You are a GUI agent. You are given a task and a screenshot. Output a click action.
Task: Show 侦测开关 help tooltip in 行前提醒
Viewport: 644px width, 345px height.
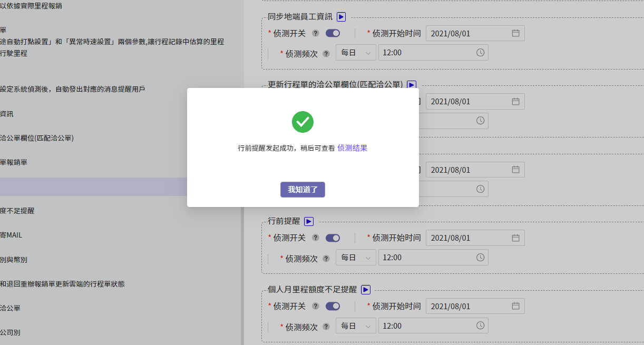tap(316, 238)
